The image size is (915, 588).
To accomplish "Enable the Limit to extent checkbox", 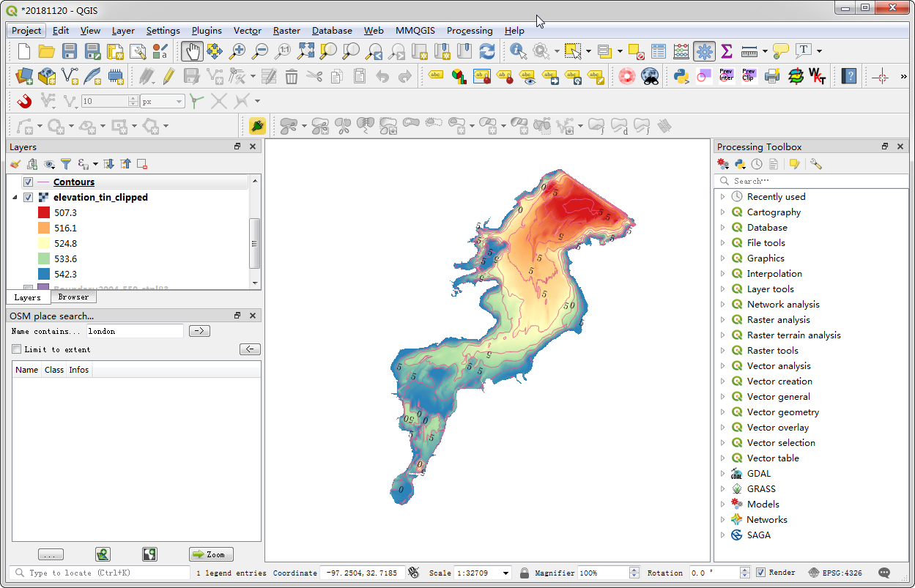I will pos(17,349).
